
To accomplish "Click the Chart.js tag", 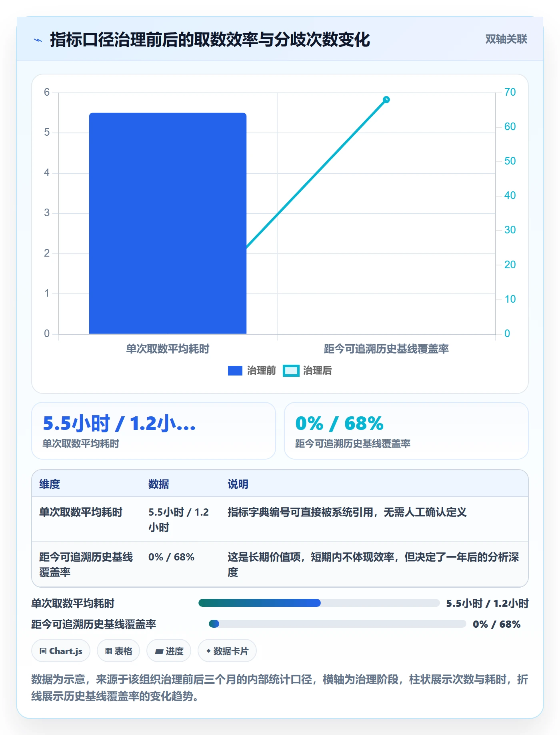I will pos(61,651).
